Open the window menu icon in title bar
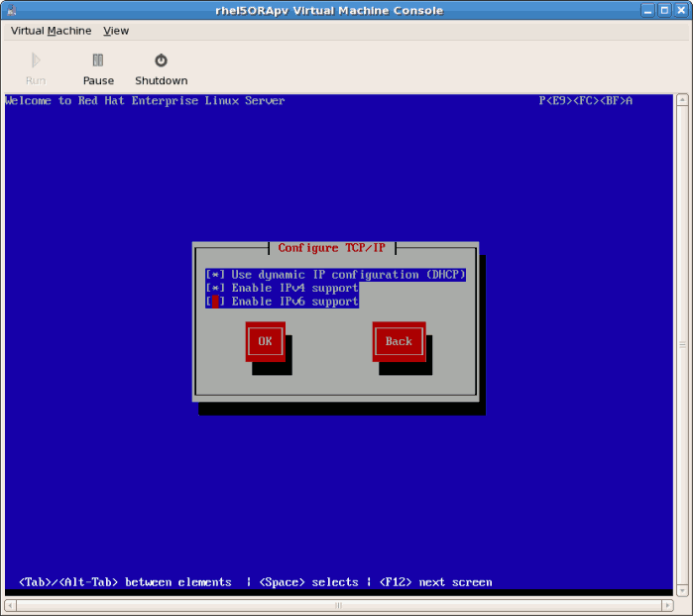693x616 pixels. (x=11, y=10)
